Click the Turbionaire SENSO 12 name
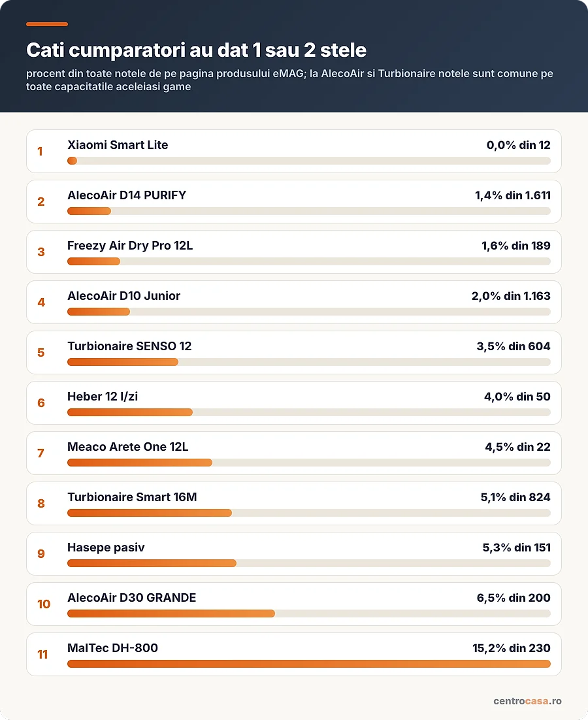The height and width of the screenshot is (720, 588). [129, 346]
